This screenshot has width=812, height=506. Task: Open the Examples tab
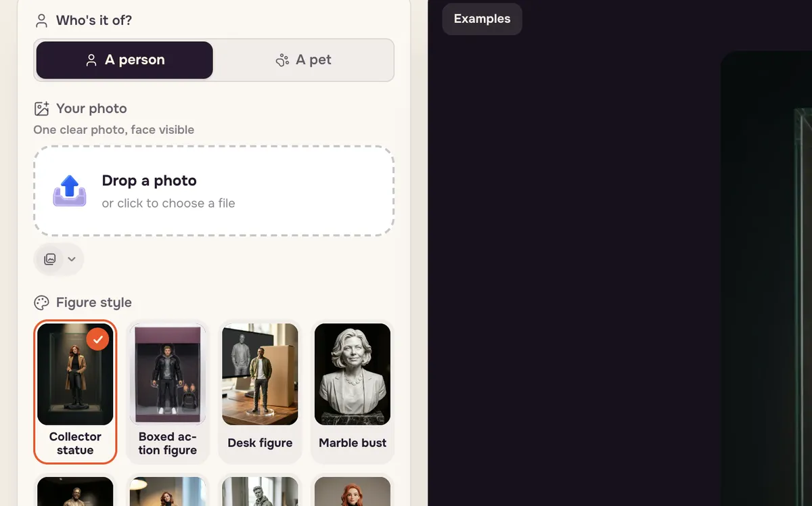click(x=482, y=19)
